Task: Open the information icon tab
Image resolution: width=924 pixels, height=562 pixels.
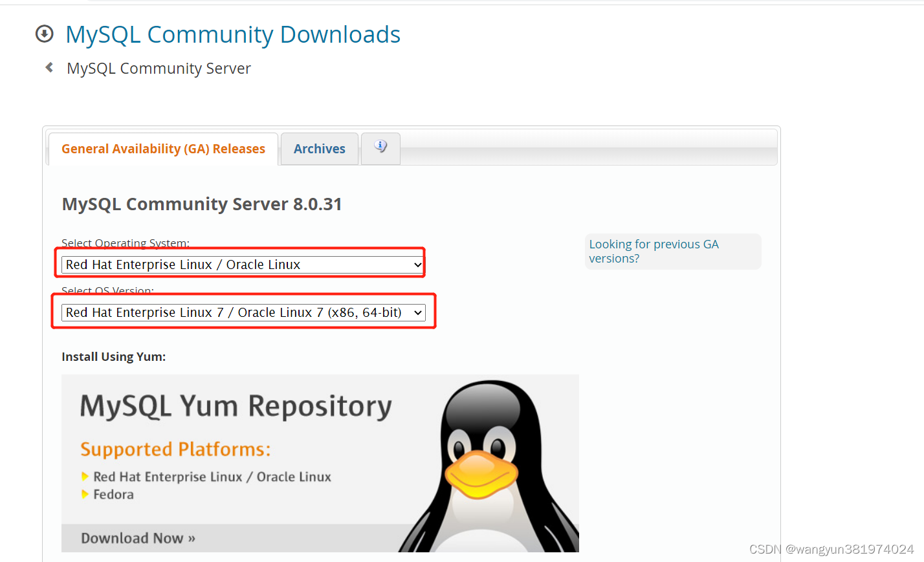Action: pos(380,148)
